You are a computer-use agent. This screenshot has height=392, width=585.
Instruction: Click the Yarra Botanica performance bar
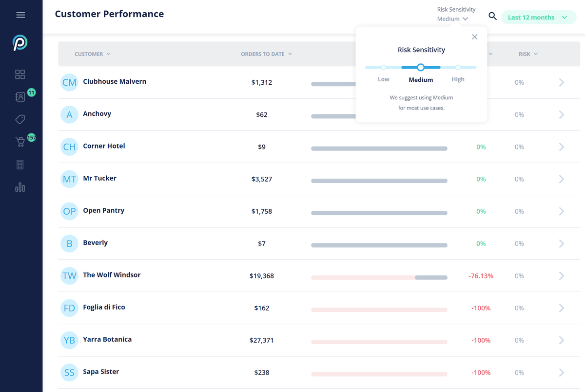pos(379,342)
